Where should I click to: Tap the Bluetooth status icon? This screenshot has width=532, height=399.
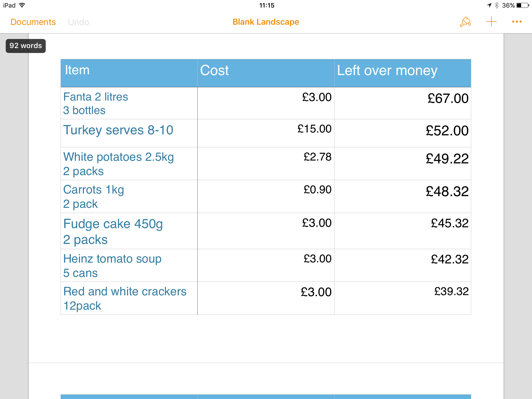click(497, 5)
